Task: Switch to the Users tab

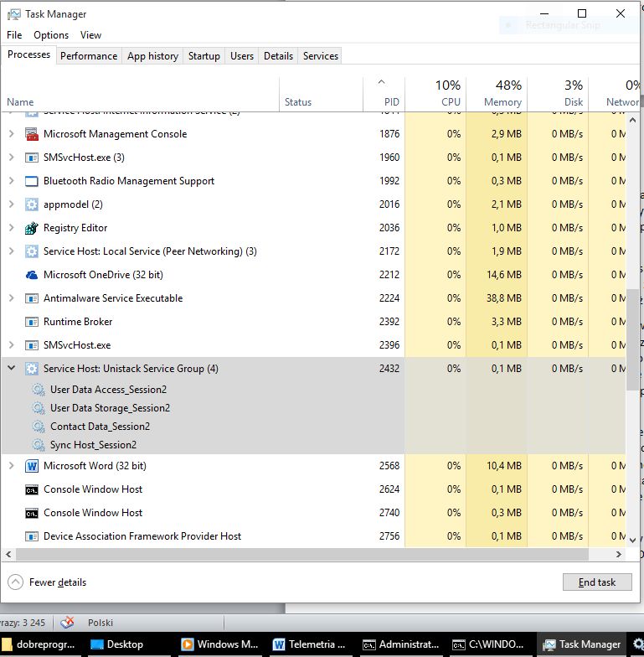Action: point(242,56)
